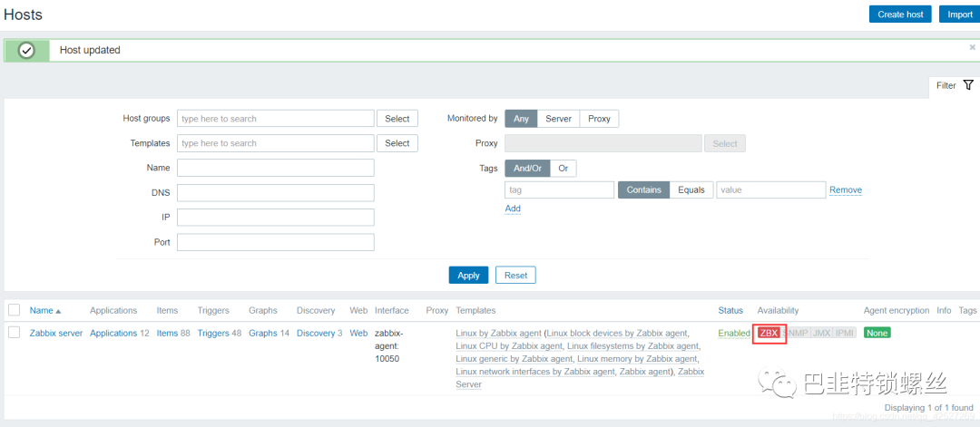The height and width of the screenshot is (427, 980).
Task: Reset the host filter
Action: 515,276
